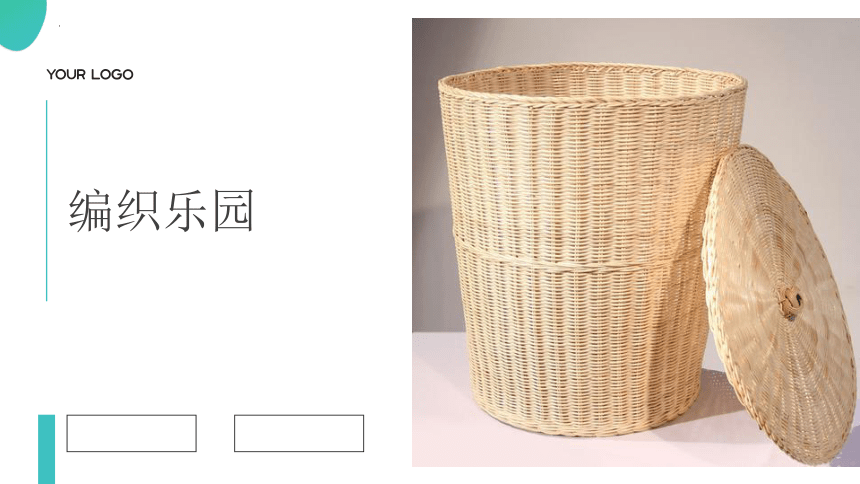Click the YOUR LOGO text
Viewport: 860px width, 484px height.
[90, 75]
